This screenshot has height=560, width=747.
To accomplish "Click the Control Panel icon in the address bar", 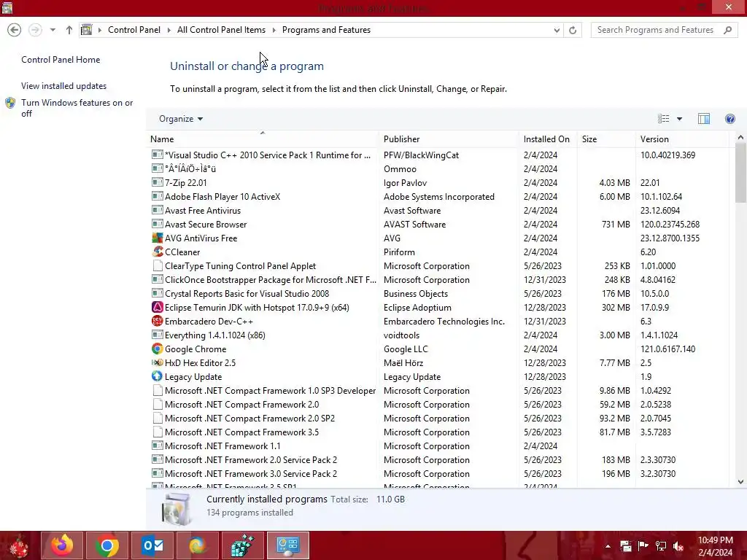I will 87,30.
